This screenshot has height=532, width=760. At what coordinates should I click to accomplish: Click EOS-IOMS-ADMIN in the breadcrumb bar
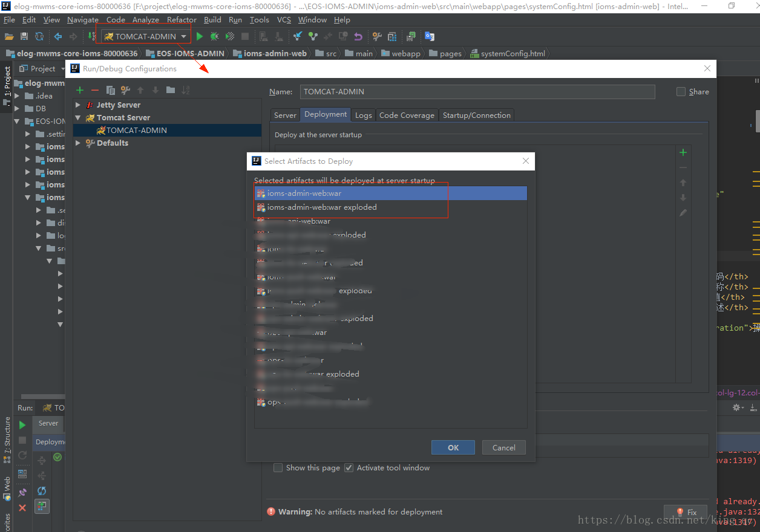tap(186, 53)
